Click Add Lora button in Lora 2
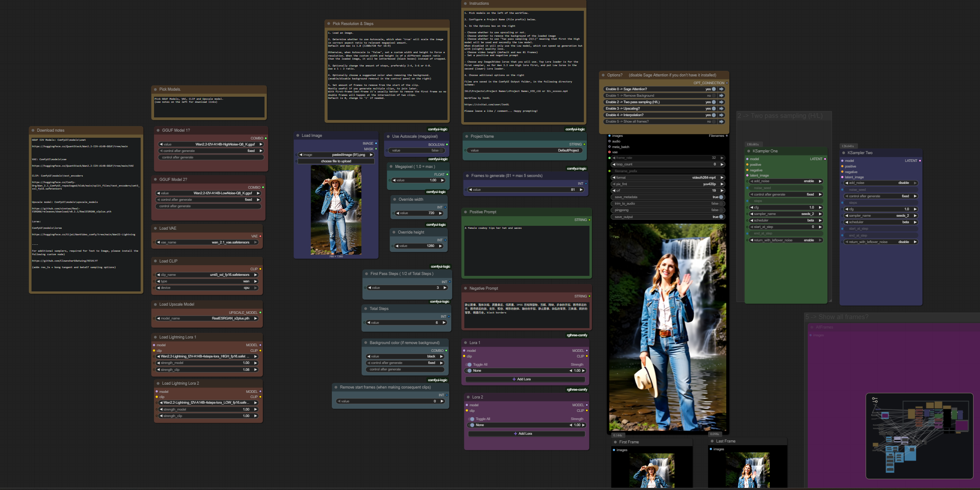980x490 pixels. [x=525, y=433]
